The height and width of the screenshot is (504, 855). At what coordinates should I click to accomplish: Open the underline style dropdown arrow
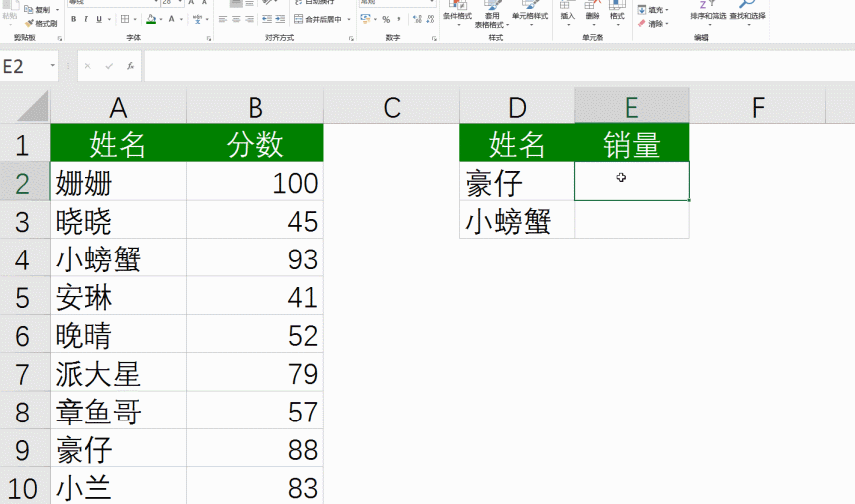[x=110, y=19]
